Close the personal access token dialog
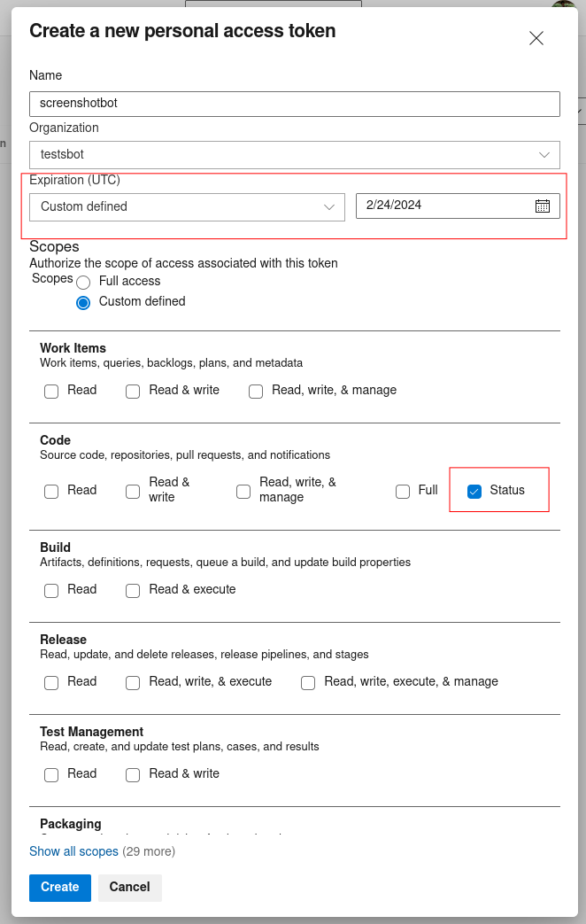586x924 pixels. (x=536, y=38)
